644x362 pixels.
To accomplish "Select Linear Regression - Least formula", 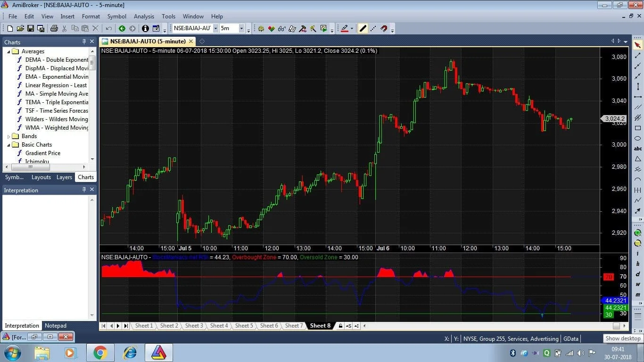I will point(56,85).
